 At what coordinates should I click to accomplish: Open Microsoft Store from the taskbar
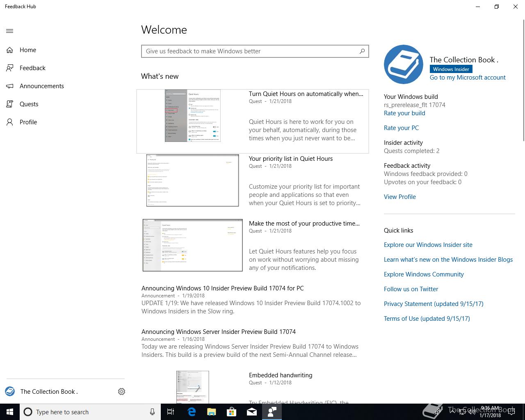tap(232, 412)
